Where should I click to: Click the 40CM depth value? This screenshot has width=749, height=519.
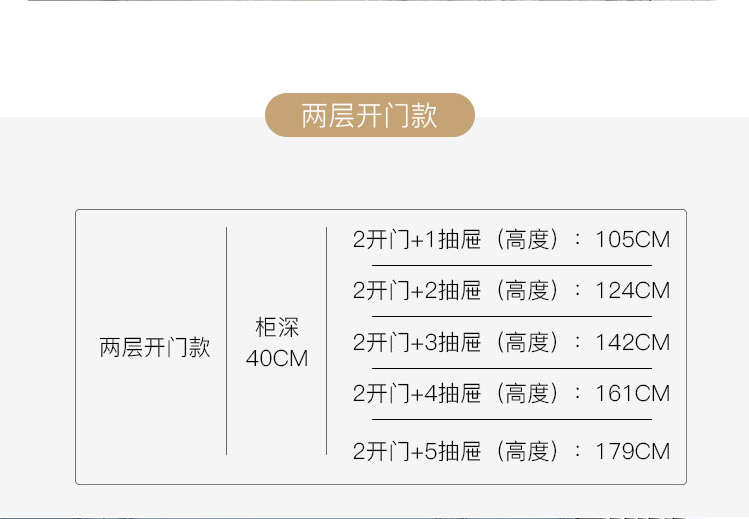277,359
